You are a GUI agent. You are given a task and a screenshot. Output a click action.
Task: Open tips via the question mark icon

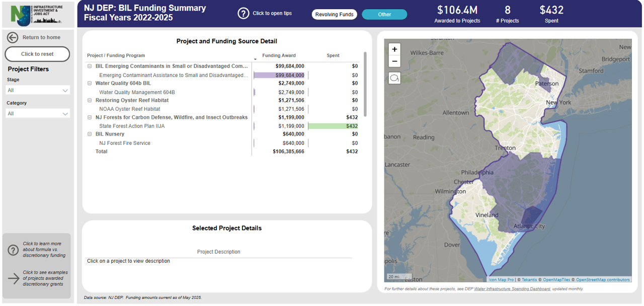point(245,13)
